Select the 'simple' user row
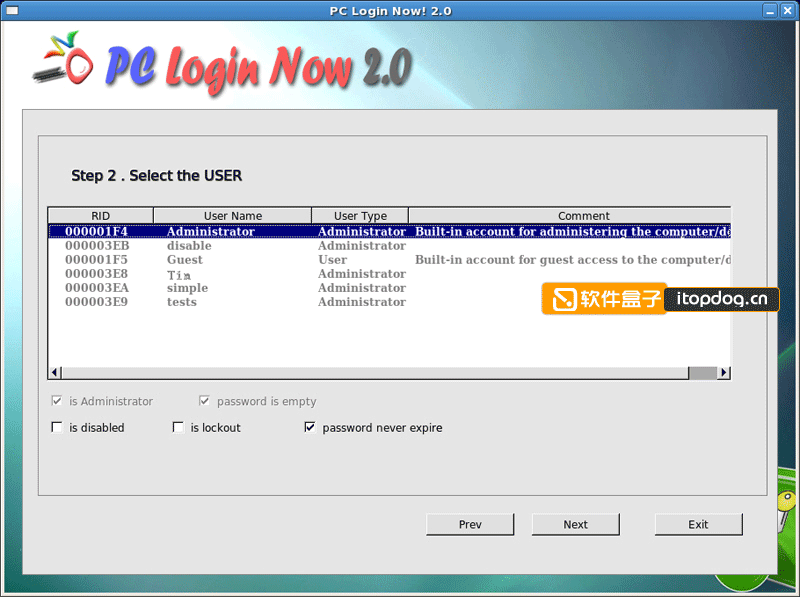The width and height of the screenshot is (800, 597). (x=390, y=288)
